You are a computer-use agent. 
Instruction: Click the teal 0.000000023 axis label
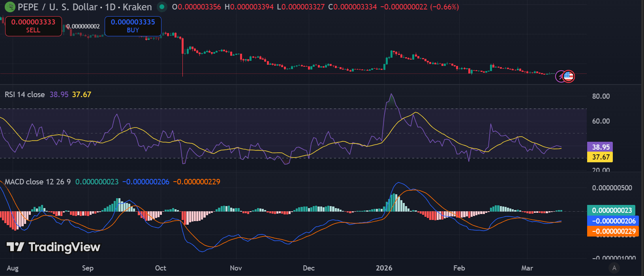[x=612, y=210]
